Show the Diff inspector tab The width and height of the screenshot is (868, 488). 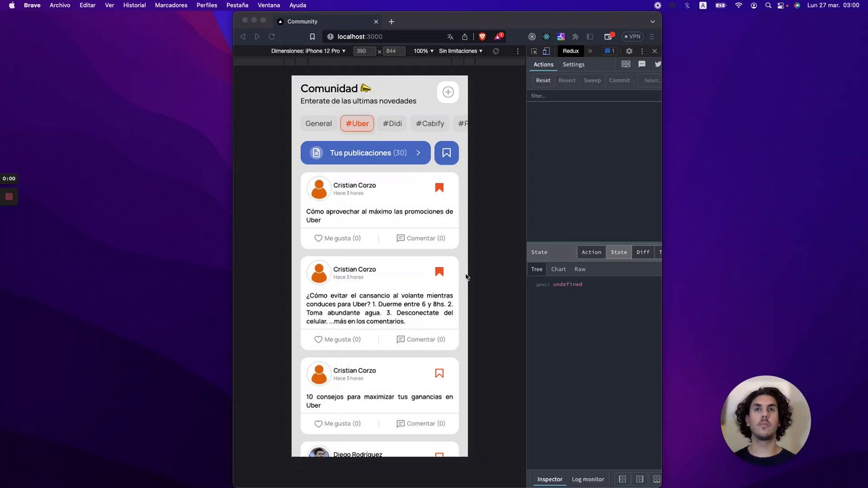click(x=643, y=252)
